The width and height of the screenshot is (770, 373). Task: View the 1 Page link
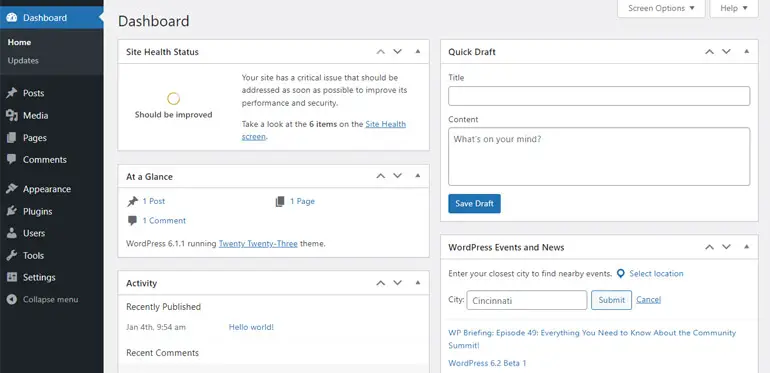tap(302, 201)
